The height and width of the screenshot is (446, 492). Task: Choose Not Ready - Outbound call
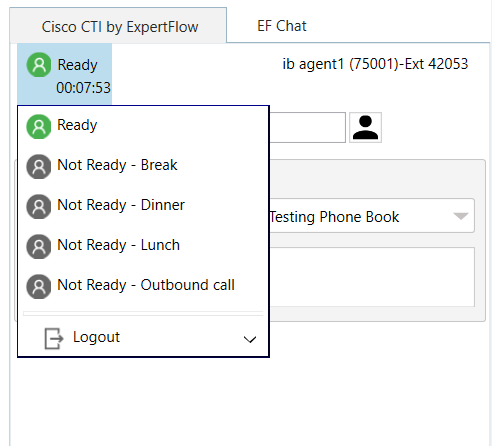click(143, 286)
